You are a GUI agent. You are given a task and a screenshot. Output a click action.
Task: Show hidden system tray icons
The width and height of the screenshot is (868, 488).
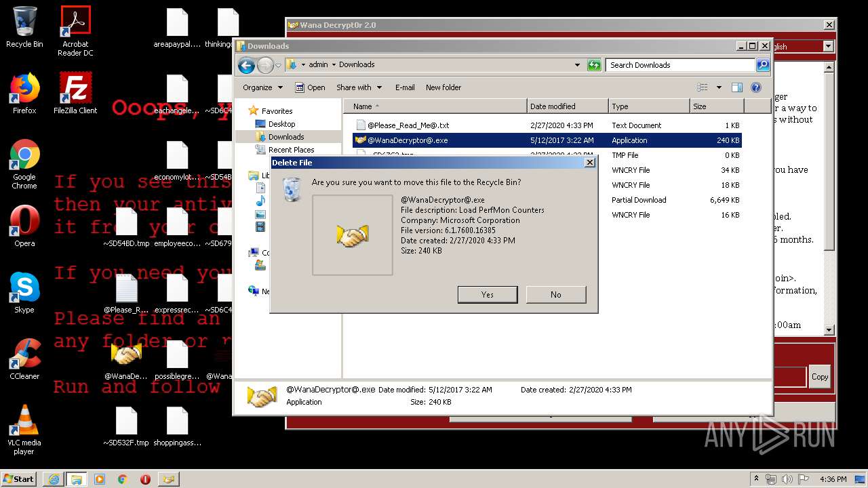(x=757, y=479)
